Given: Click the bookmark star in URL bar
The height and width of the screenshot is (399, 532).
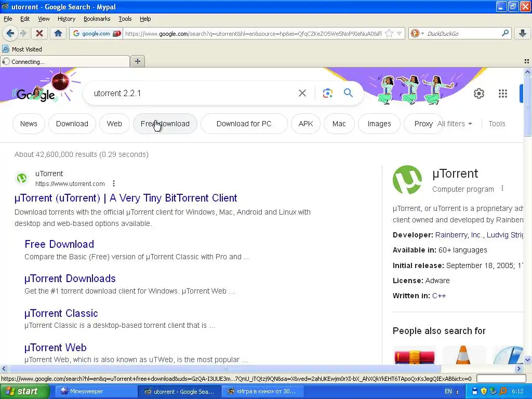Looking at the screenshot, I should (389, 33).
